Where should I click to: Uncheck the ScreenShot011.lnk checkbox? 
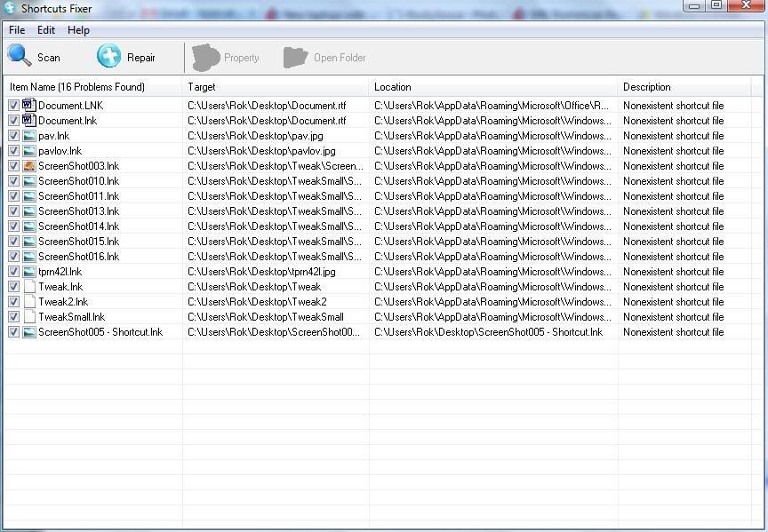(x=13, y=196)
